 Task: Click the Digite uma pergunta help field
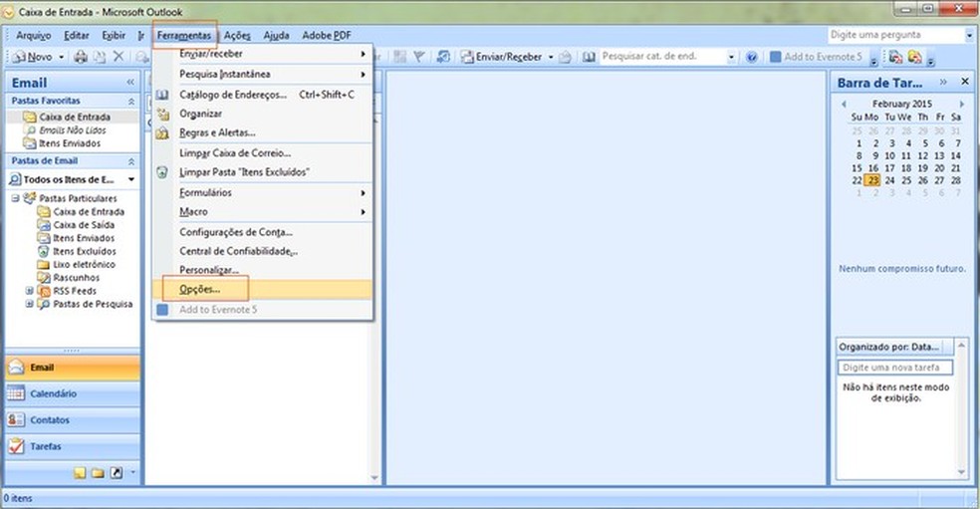coord(895,35)
